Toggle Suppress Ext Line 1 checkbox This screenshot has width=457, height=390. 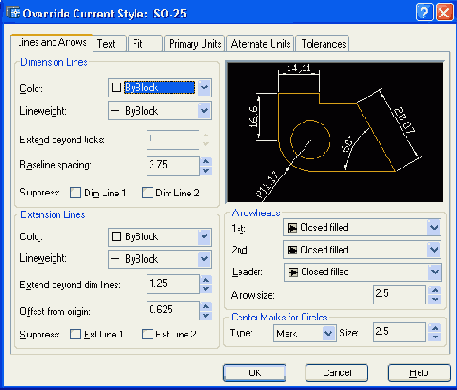point(75,334)
